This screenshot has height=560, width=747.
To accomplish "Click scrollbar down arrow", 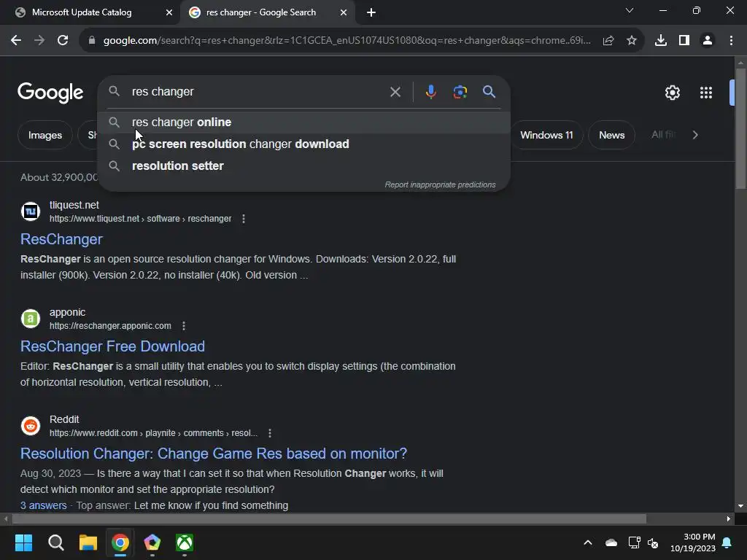I will tap(740, 506).
